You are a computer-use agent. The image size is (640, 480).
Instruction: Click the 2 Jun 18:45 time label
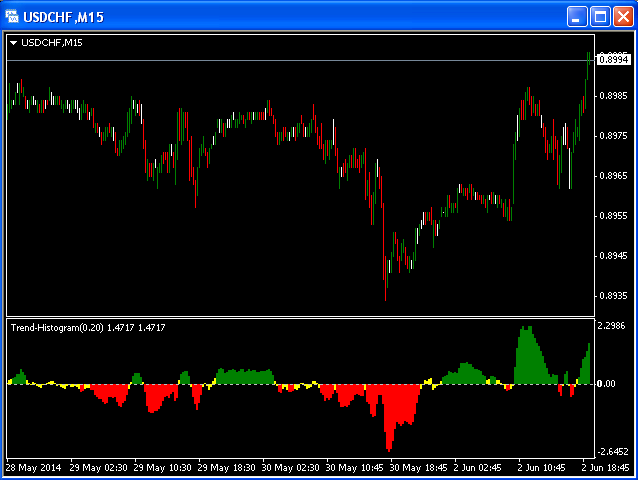click(606, 468)
